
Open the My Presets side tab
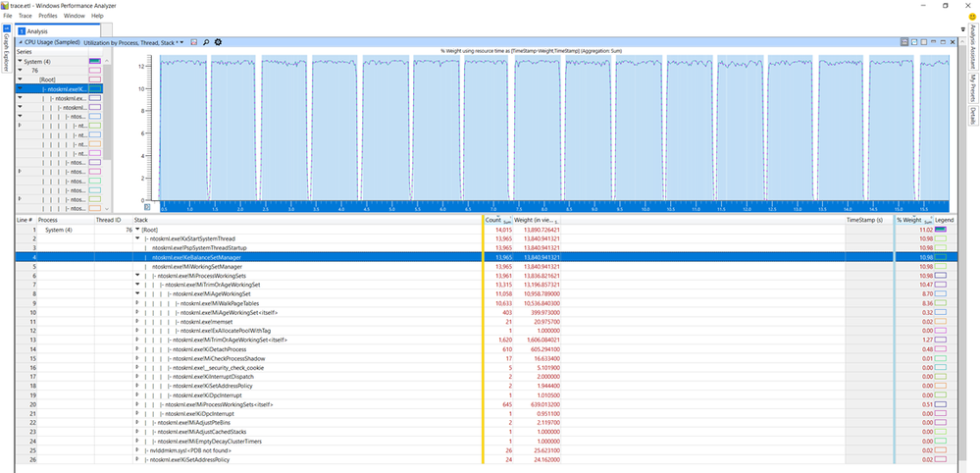pyautogui.click(x=972, y=87)
